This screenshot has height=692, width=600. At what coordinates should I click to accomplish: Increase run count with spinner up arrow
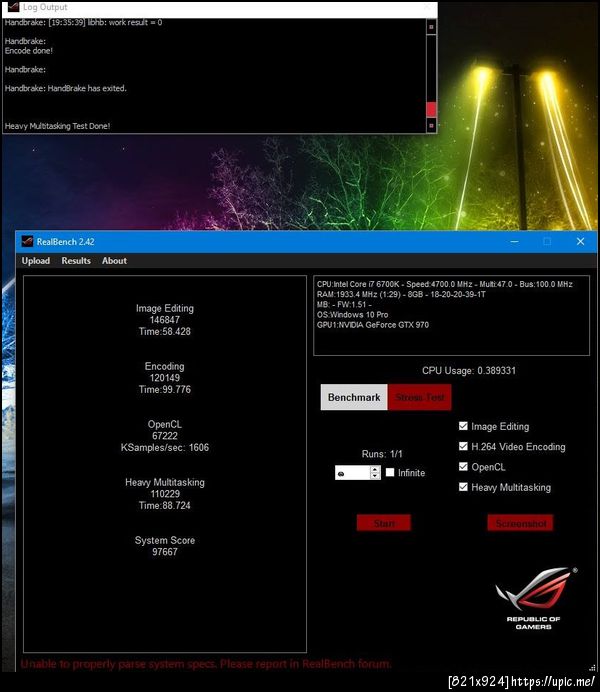[x=375, y=469]
